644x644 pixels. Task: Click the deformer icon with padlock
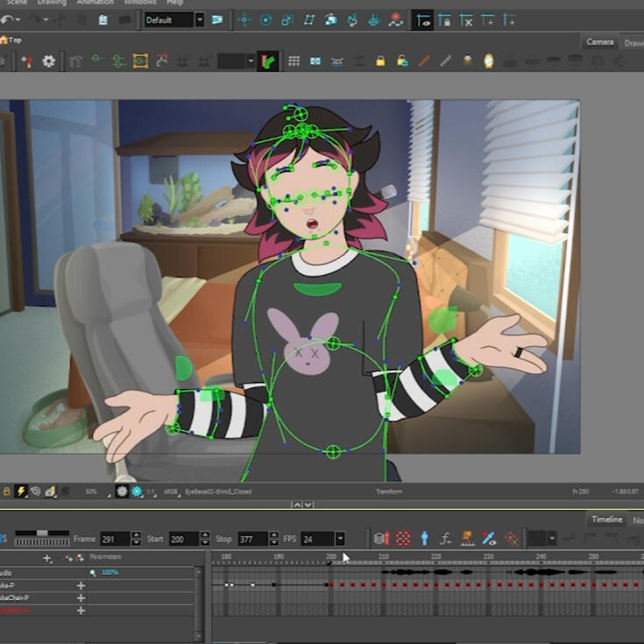tap(445, 19)
